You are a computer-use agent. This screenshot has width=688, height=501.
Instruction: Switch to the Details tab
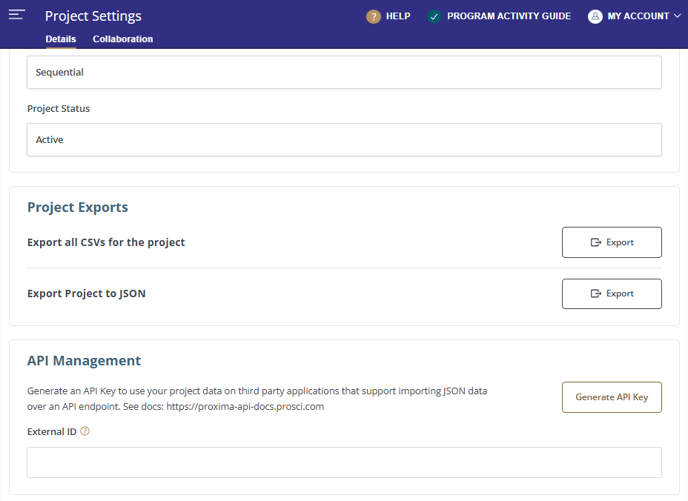[x=61, y=39]
